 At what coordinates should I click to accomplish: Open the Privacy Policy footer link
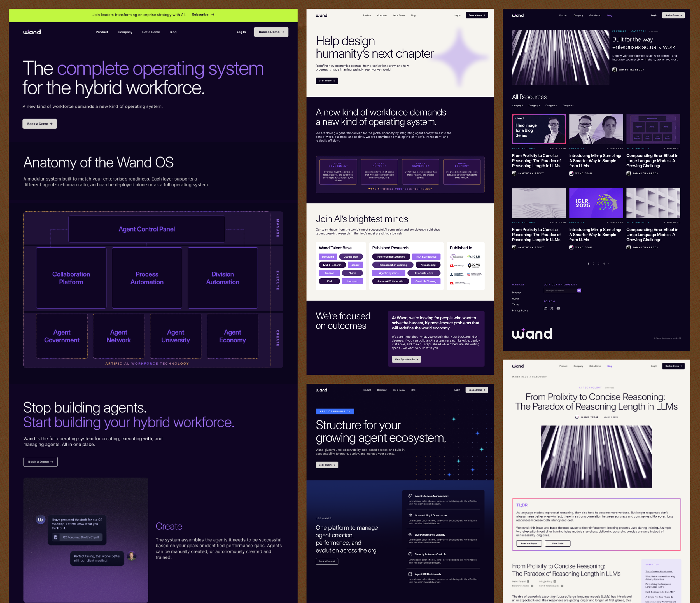pyautogui.click(x=520, y=310)
